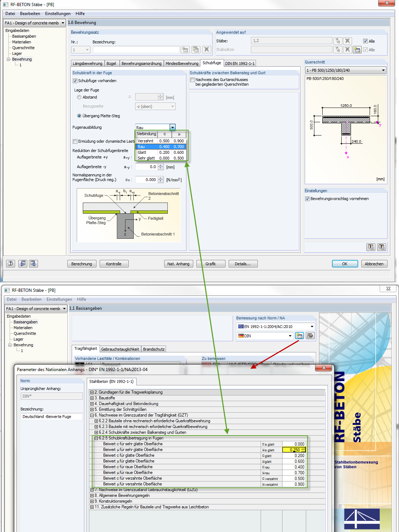Image resolution: width=399 pixels, height=532 pixels.
Task: Open the Fugenausbildung dropdown arrow
Action: click(172, 127)
